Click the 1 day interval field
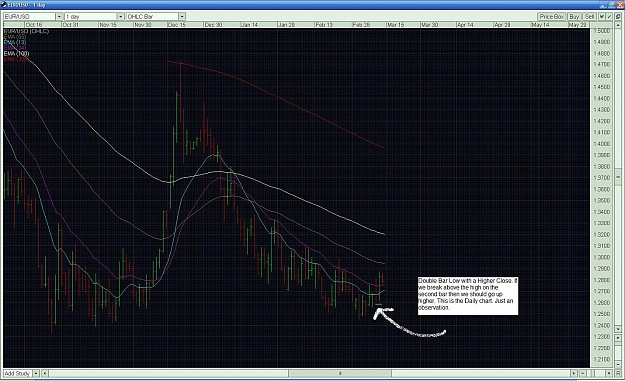This screenshot has height=381, width=625. tap(91, 17)
